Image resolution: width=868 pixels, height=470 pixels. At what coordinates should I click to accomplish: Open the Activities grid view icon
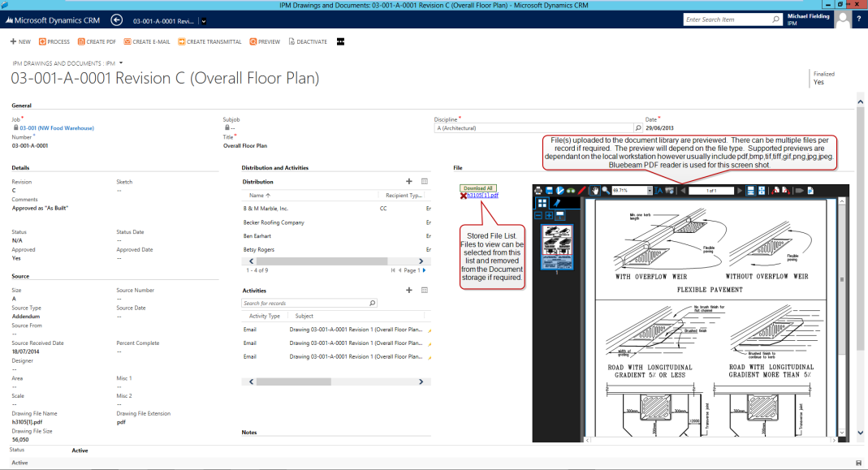point(424,290)
